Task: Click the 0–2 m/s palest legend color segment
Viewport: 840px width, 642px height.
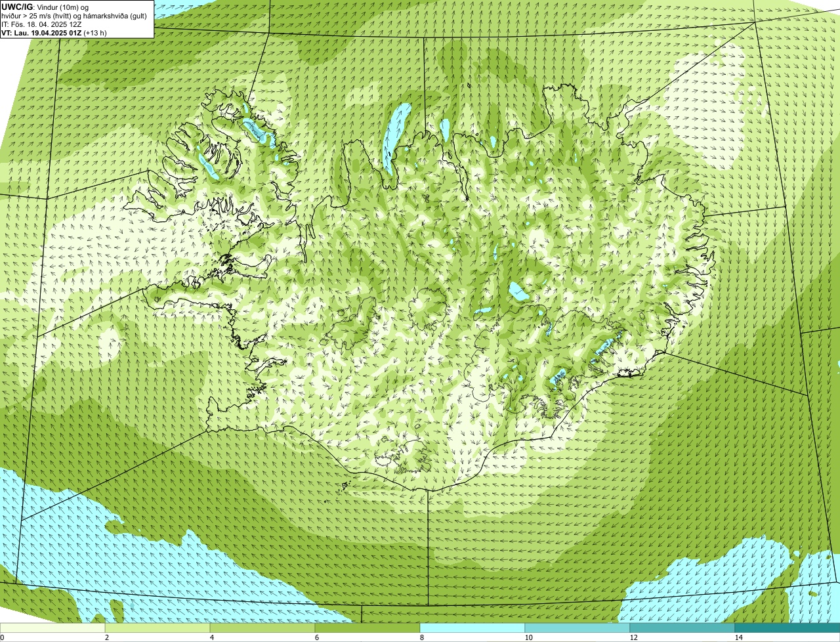Action: 52,628
